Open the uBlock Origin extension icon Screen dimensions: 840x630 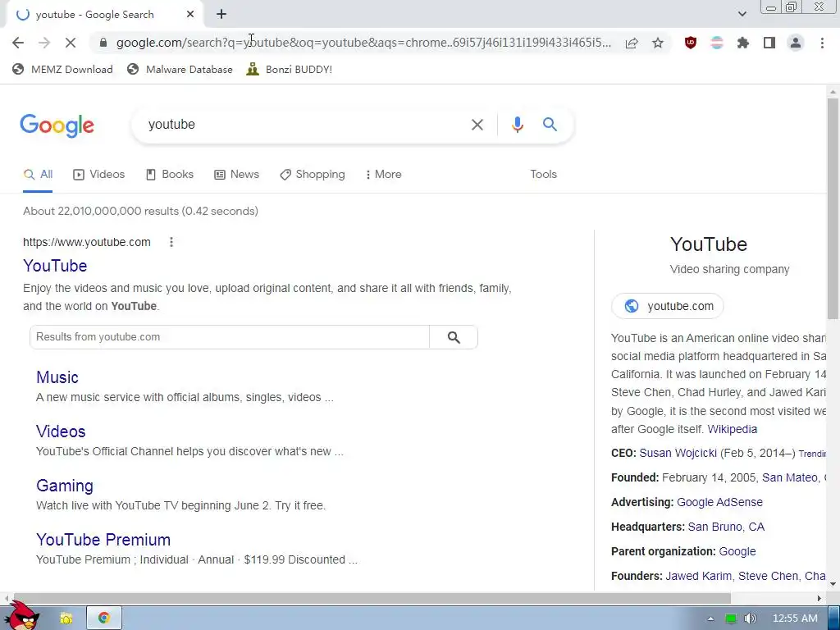tap(691, 43)
